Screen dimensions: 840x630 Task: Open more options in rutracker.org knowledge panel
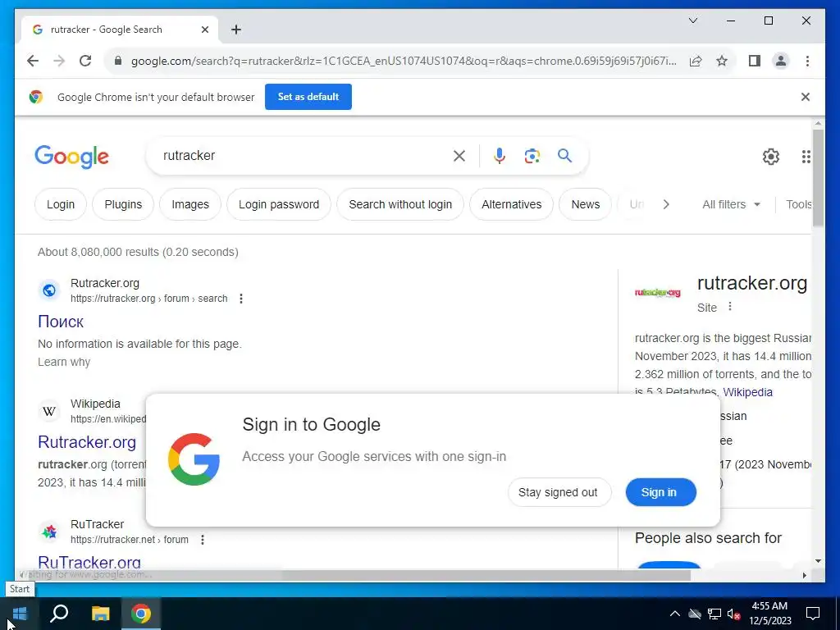point(729,307)
